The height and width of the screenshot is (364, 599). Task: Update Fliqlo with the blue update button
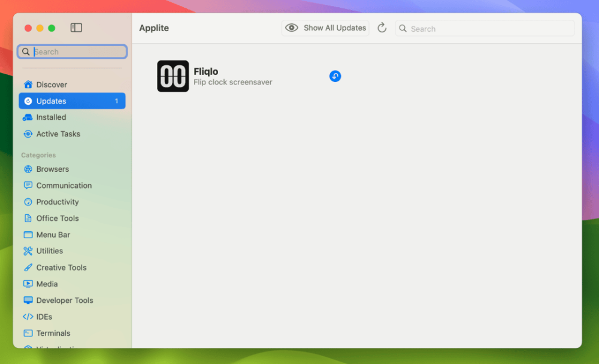point(335,76)
